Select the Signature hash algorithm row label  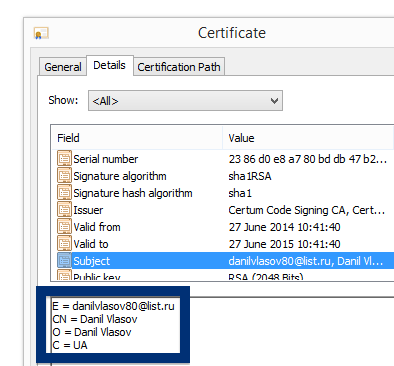click(133, 193)
